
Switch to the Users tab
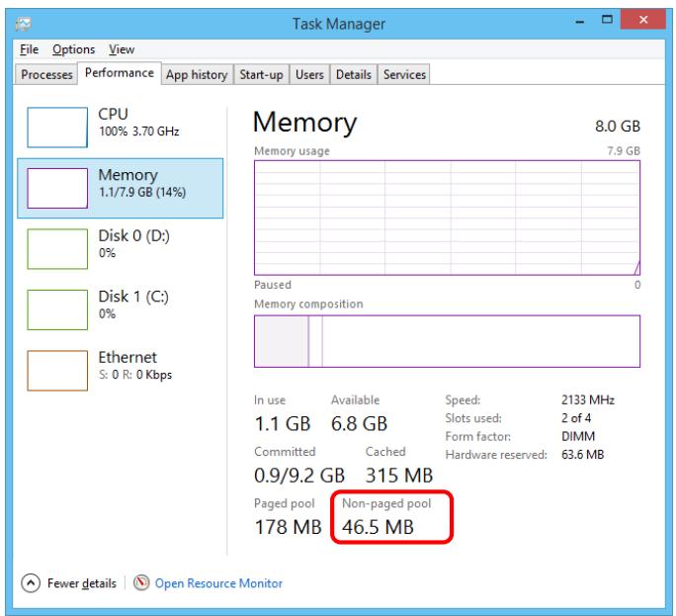coord(309,74)
